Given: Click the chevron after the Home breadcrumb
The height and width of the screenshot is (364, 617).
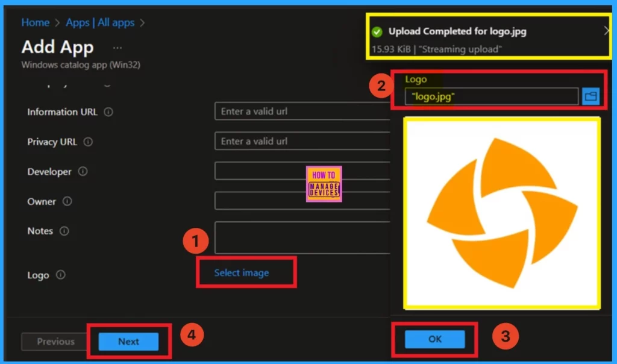Looking at the screenshot, I should [57, 23].
